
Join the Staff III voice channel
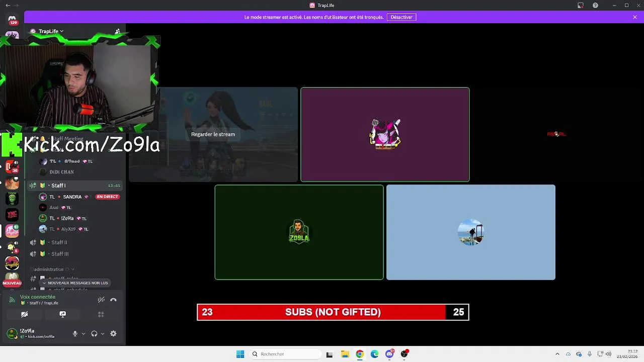(x=75, y=254)
